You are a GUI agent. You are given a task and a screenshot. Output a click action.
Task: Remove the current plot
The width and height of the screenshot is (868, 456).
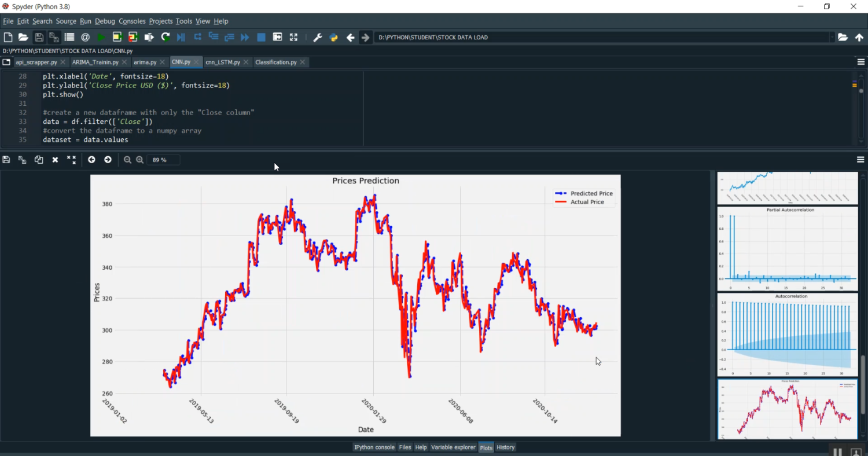point(55,160)
